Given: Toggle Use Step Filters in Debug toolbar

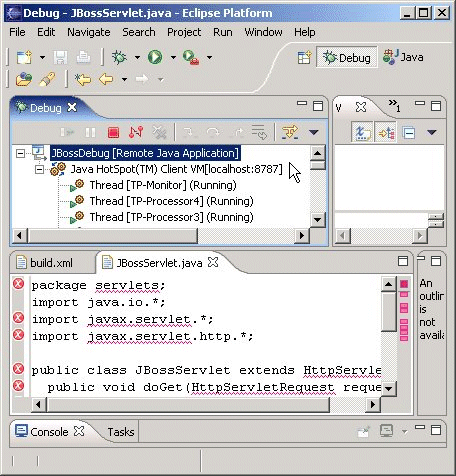Looking at the screenshot, I should [290, 132].
